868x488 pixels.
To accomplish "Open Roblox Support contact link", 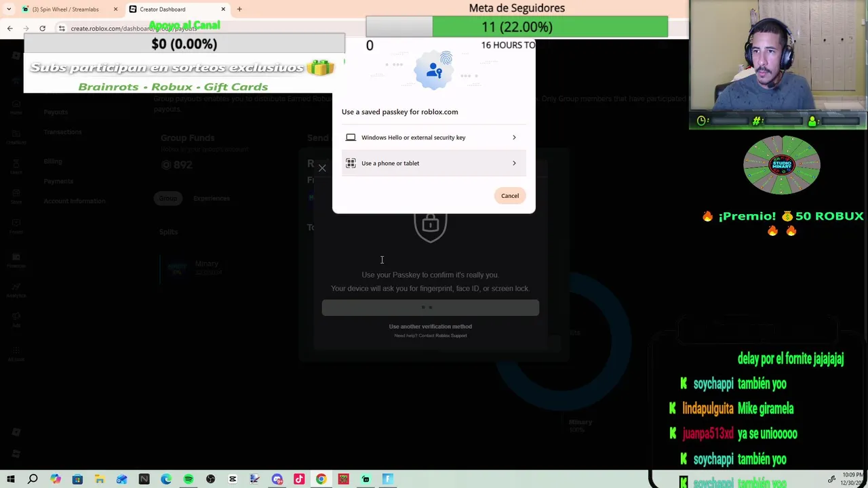I will click(x=450, y=335).
